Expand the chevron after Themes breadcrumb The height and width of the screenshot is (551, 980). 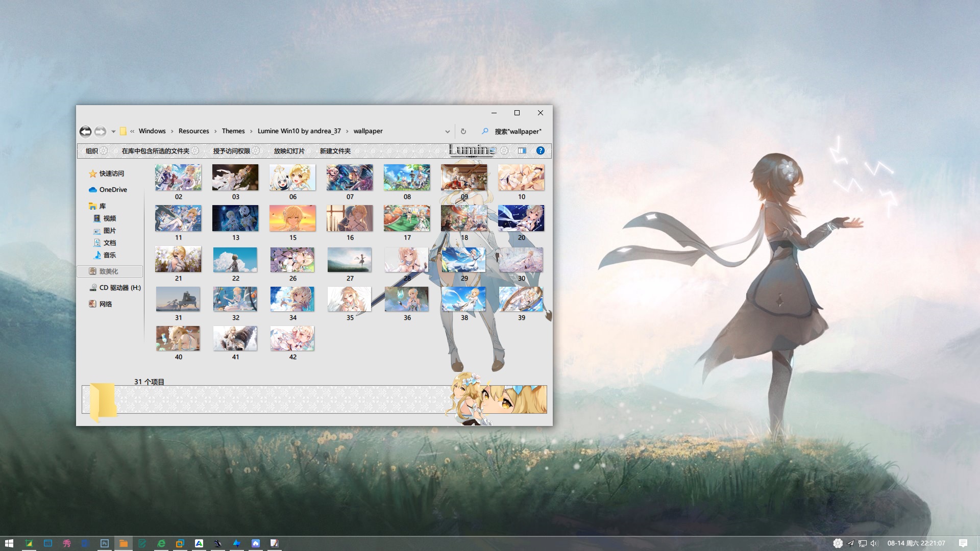click(251, 132)
